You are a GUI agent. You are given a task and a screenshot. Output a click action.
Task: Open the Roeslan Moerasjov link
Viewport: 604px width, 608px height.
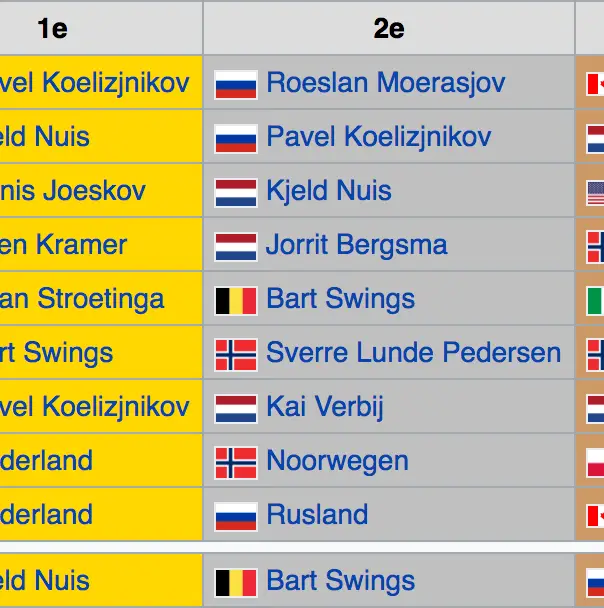click(x=386, y=83)
